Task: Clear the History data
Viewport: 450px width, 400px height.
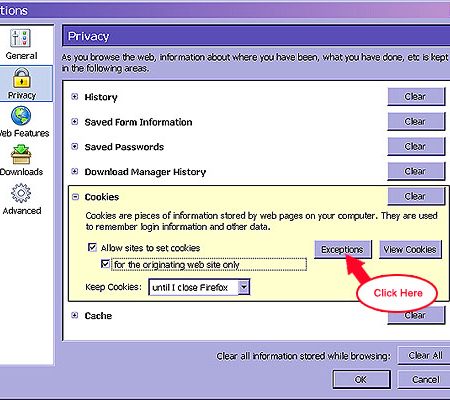Action: [416, 97]
